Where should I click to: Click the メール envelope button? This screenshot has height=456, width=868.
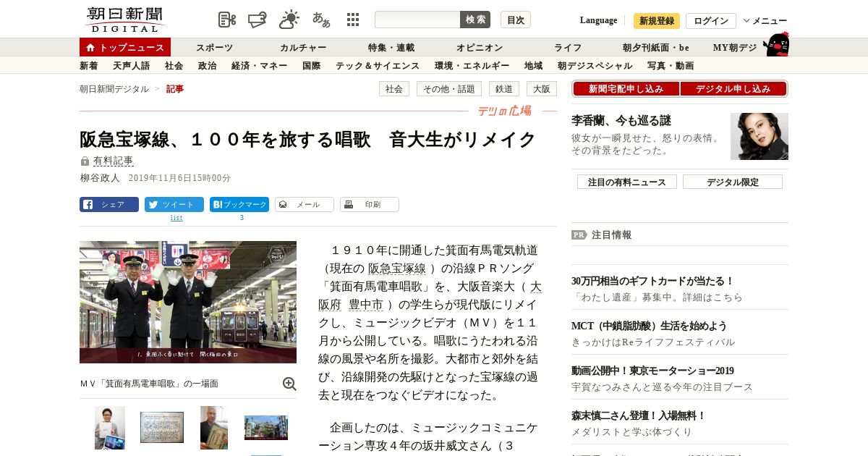pos(305,205)
